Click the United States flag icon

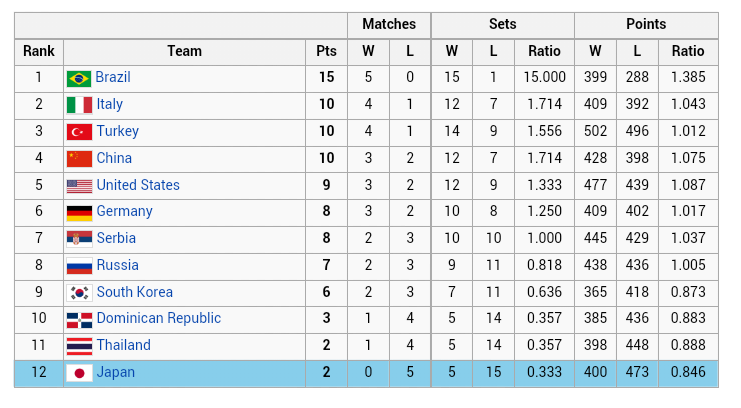pyautogui.click(x=79, y=186)
